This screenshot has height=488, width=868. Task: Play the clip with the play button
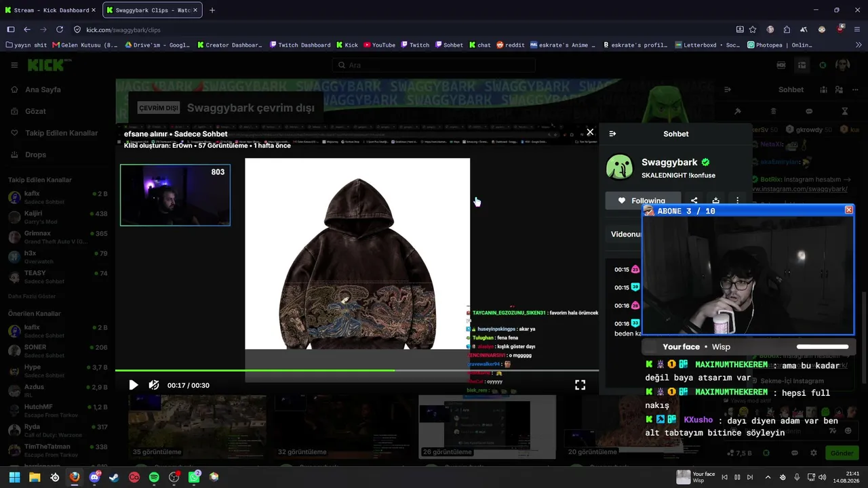coord(134,385)
